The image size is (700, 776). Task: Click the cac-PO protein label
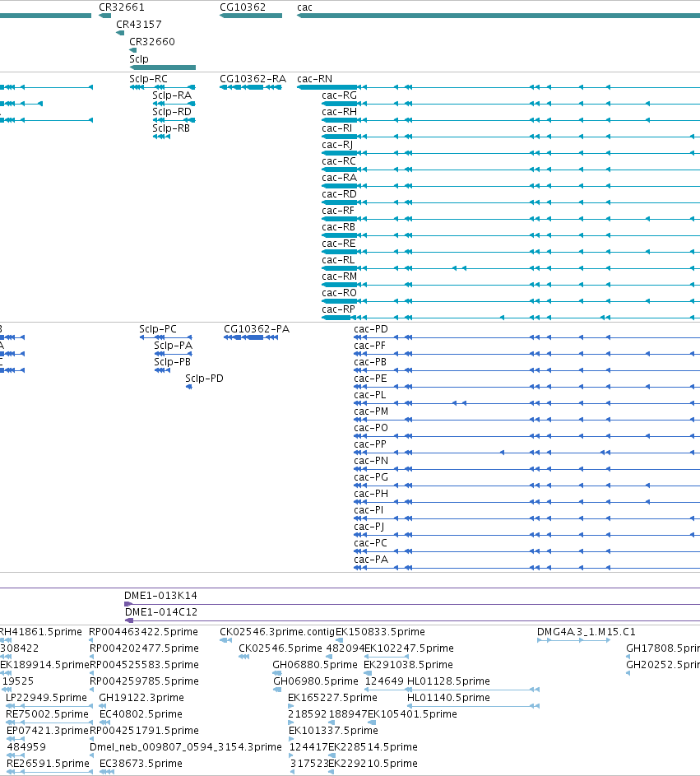(x=371, y=428)
